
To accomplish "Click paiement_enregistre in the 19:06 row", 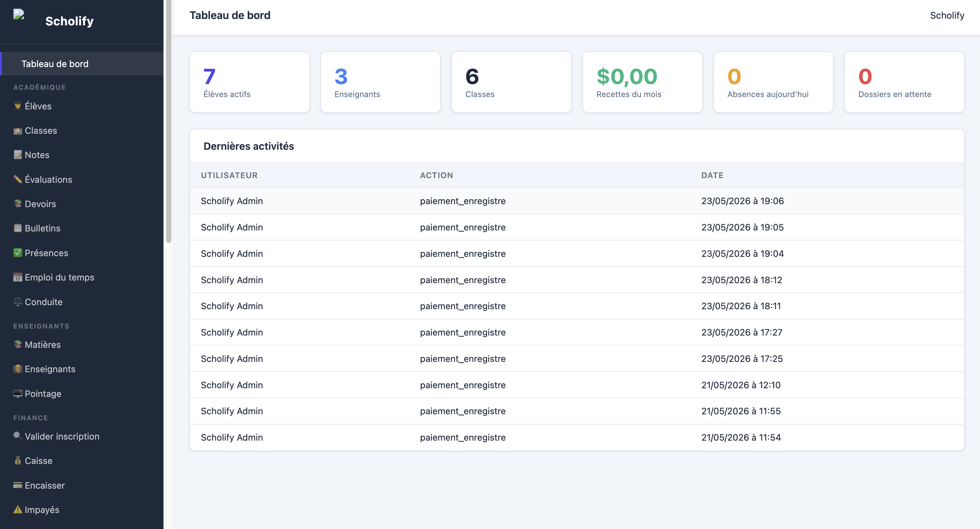I will click(463, 201).
